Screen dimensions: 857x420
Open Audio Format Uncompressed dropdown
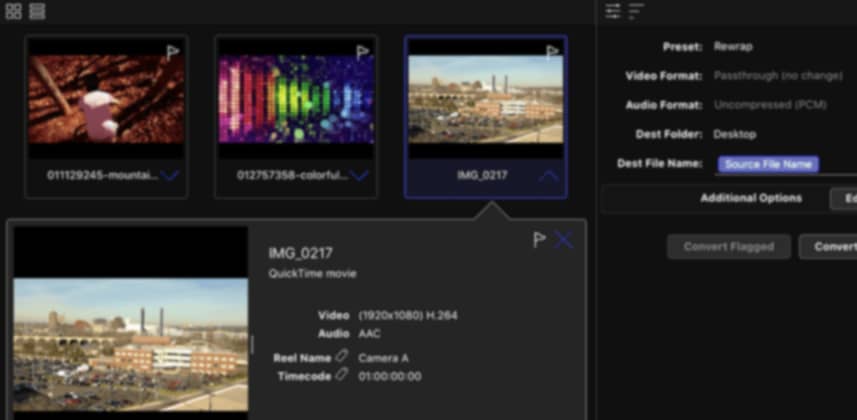point(770,104)
